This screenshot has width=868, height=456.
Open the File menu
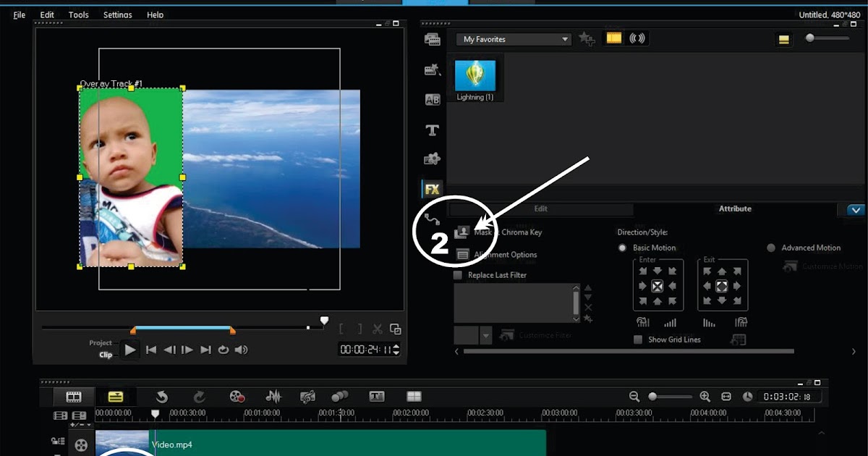point(19,14)
